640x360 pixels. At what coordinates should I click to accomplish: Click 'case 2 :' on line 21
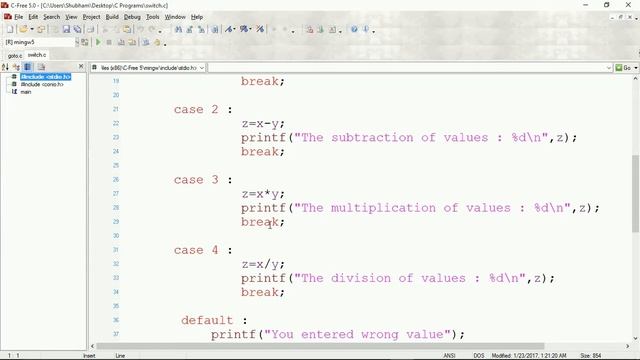[x=203, y=109]
